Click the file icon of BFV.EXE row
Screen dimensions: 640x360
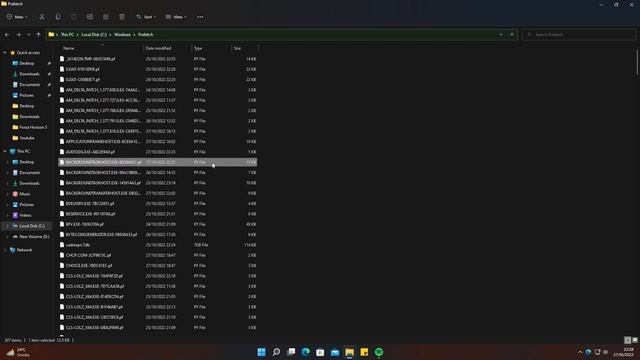point(62,224)
